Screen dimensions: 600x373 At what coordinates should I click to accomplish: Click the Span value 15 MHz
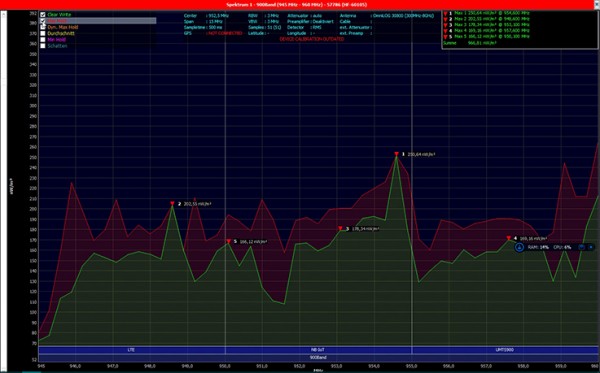click(x=215, y=21)
